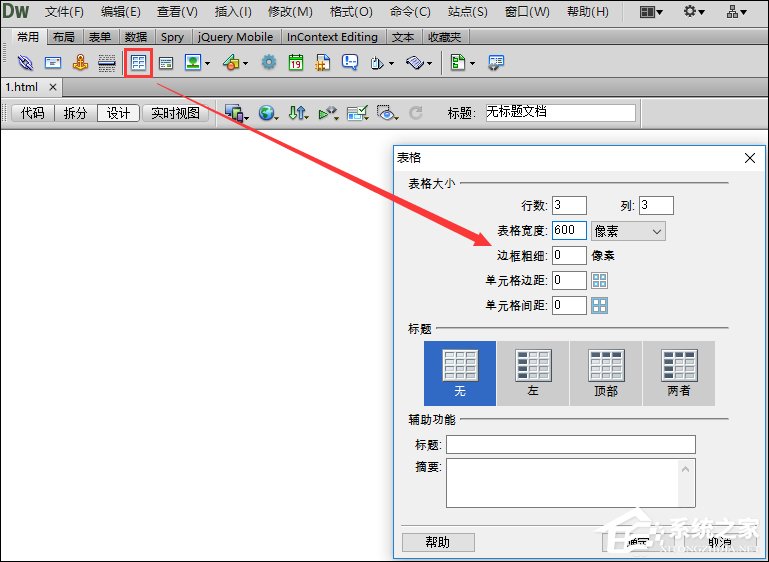Screen dimensions: 769x562
Task: Select header option 无 (None)
Action: tap(460, 373)
